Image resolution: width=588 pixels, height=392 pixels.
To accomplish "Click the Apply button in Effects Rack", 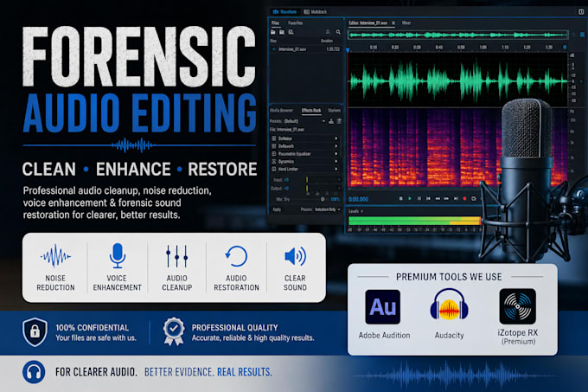I will (277, 209).
